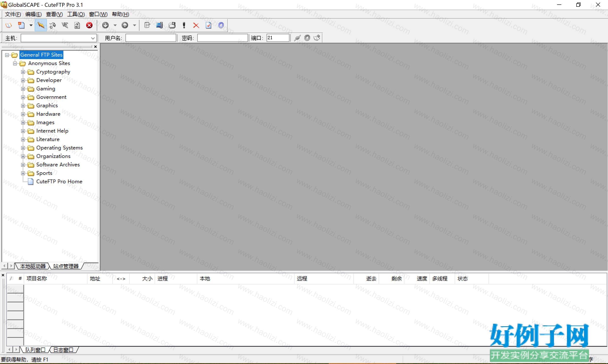Click the Execute exclamation mark icon
Screen dimensions: 608x364
click(184, 25)
